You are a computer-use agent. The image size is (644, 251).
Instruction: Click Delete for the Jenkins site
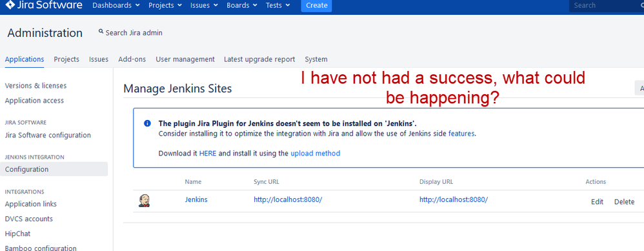pos(624,202)
